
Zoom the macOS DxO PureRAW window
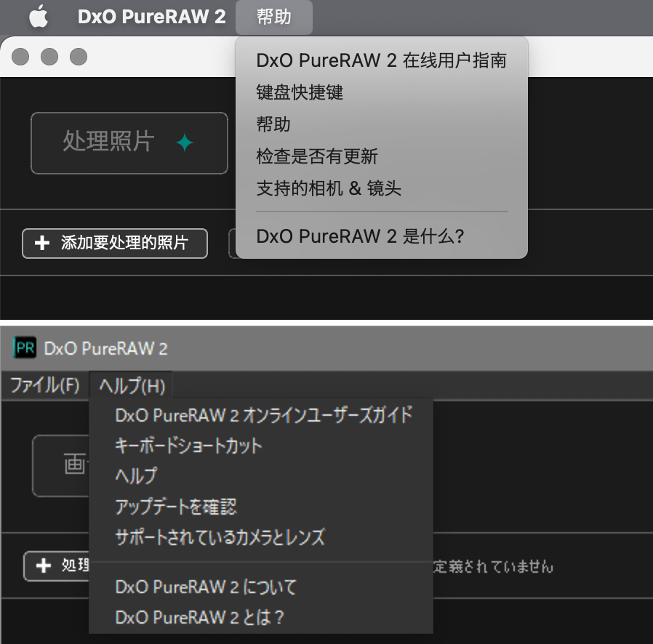tap(79, 57)
